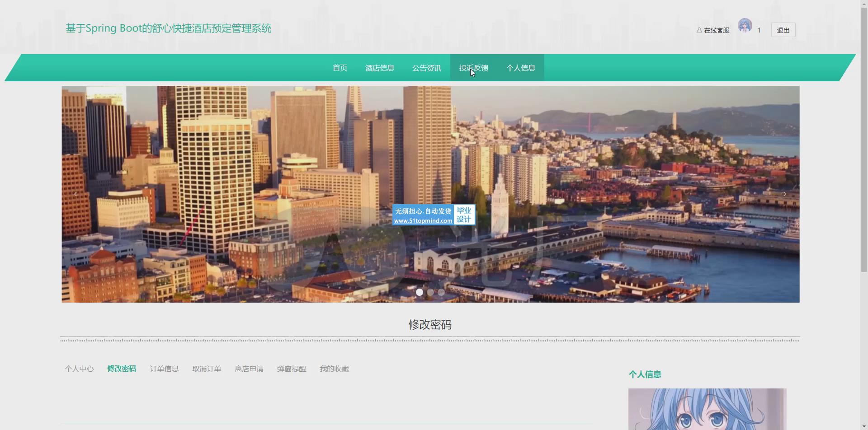The width and height of the screenshot is (868, 430).
Task: Switch to the 订单信息 tab
Action: click(x=164, y=369)
